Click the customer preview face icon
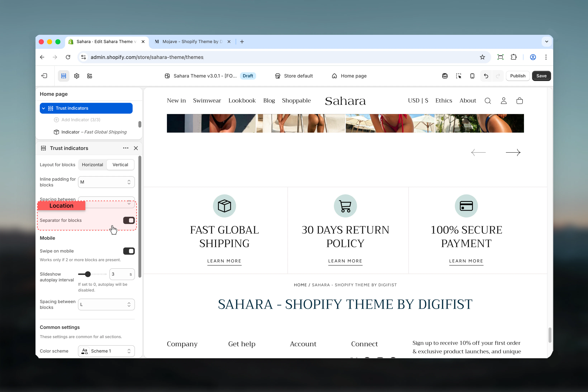Screen dimensions: 588x392 [x=445, y=76]
